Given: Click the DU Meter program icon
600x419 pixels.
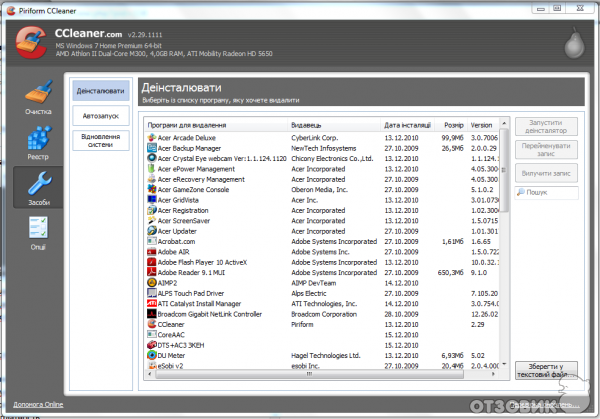Looking at the screenshot, I should click(x=151, y=355).
